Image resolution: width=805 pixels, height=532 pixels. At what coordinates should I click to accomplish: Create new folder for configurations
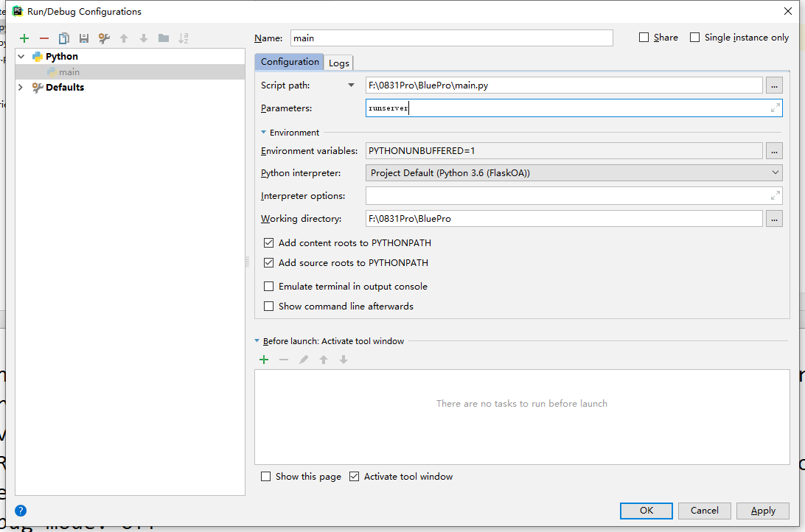point(164,38)
